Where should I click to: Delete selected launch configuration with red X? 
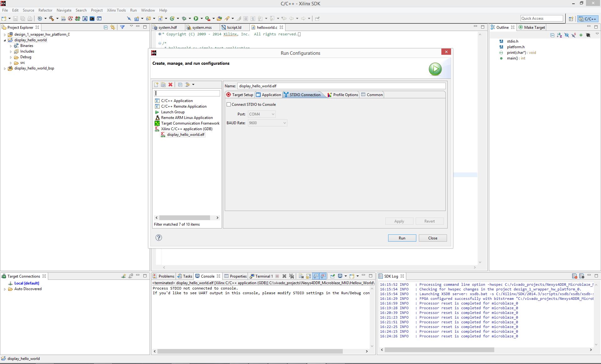click(x=170, y=85)
